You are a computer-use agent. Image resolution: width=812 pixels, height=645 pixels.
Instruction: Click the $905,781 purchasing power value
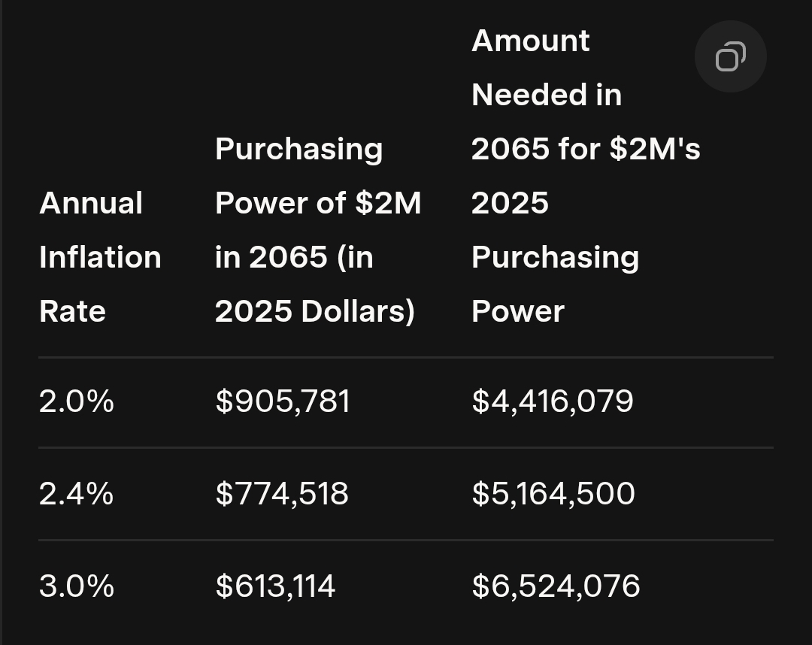283,401
